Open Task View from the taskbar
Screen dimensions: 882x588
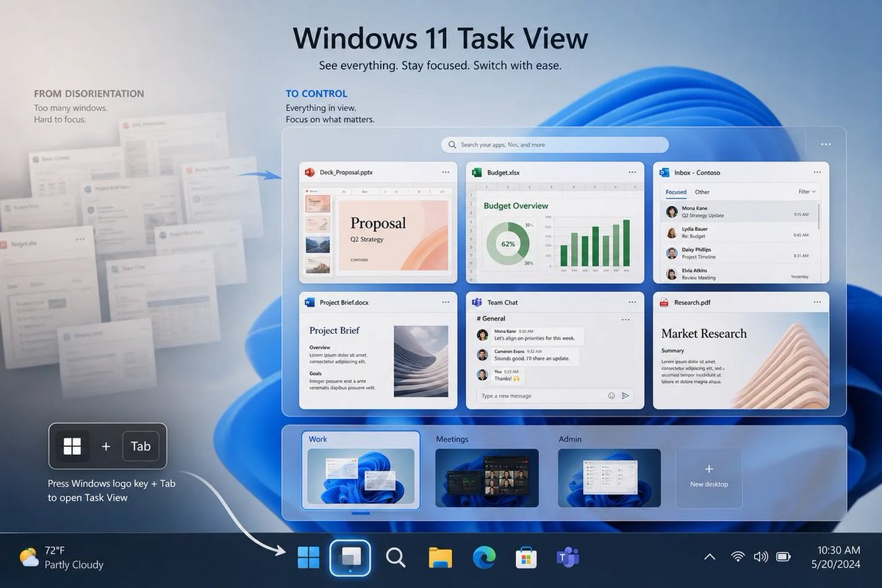(x=350, y=558)
